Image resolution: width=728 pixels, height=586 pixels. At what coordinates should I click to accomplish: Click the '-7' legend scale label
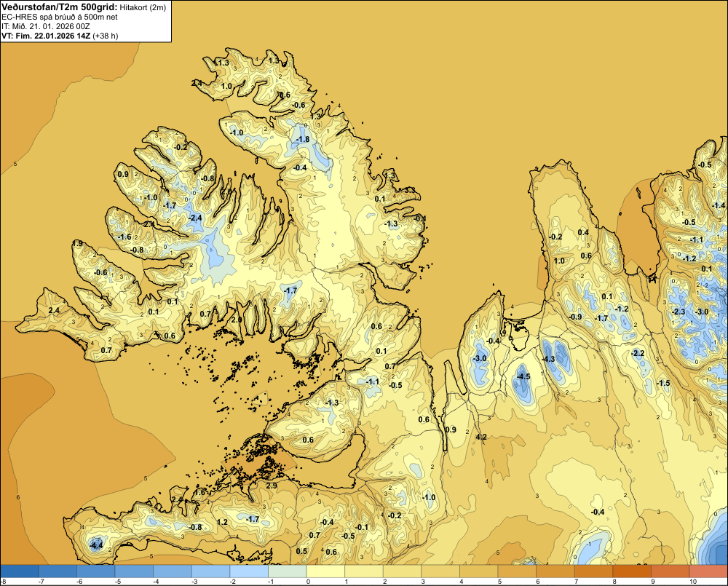click(x=40, y=582)
